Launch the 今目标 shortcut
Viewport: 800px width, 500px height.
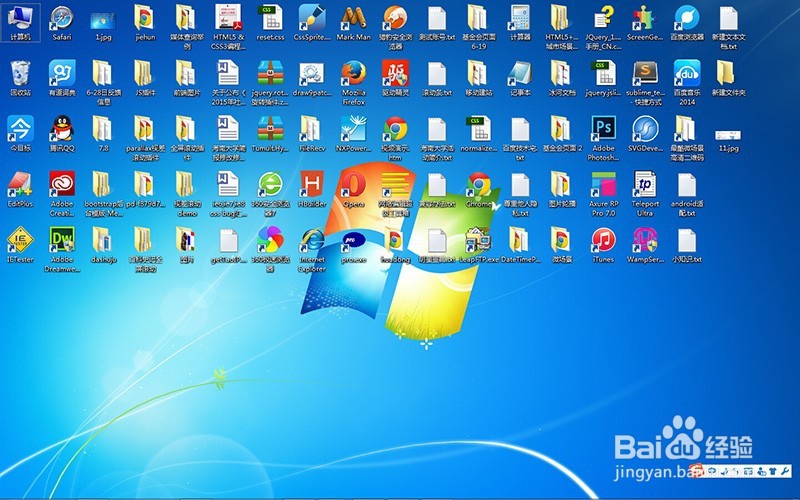(x=20, y=134)
